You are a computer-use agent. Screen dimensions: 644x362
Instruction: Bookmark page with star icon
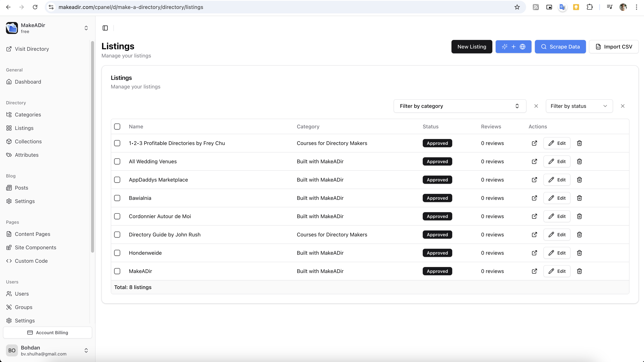click(517, 7)
